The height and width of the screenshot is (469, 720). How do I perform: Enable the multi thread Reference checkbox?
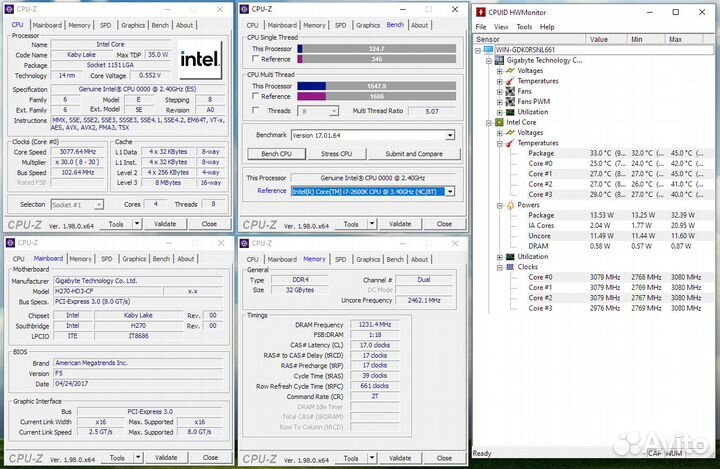coord(254,97)
